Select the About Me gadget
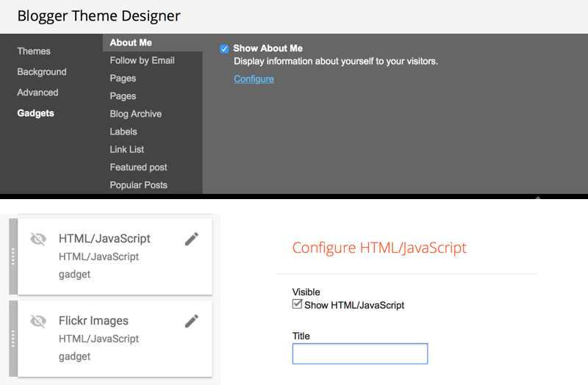The height and width of the screenshot is (385, 588). tap(153, 43)
